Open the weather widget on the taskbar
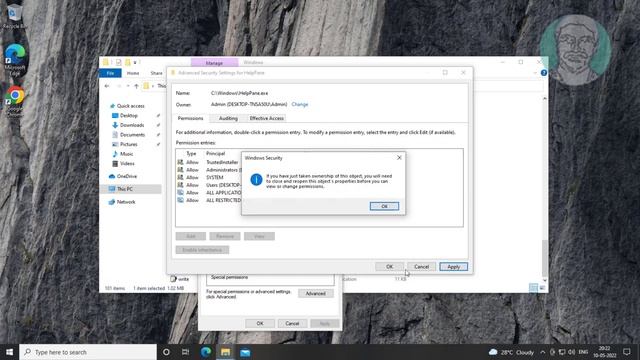 coord(511,352)
